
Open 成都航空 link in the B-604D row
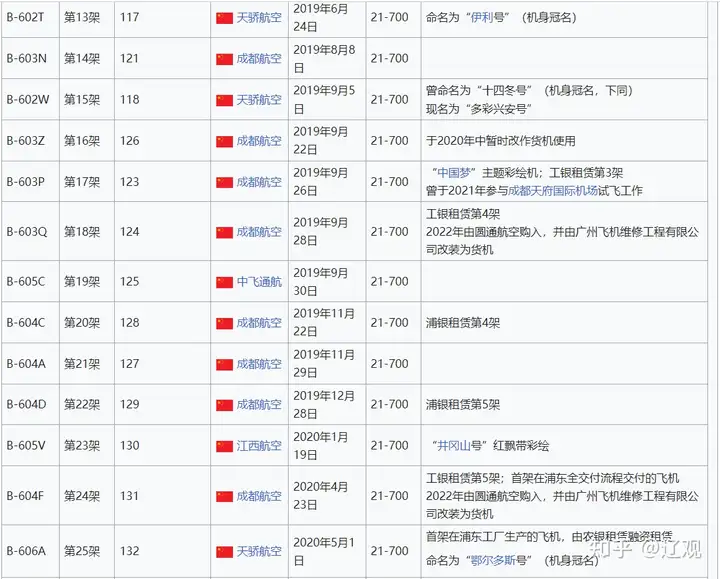coord(259,405)
